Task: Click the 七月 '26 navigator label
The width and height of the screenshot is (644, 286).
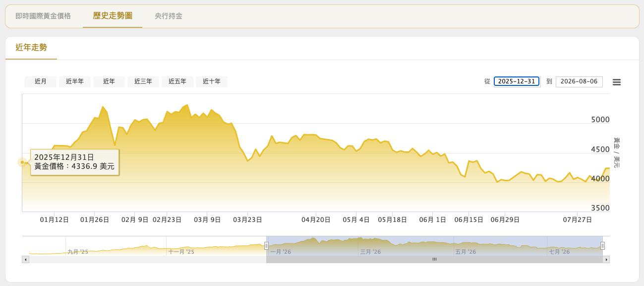Action: (559, 252)
